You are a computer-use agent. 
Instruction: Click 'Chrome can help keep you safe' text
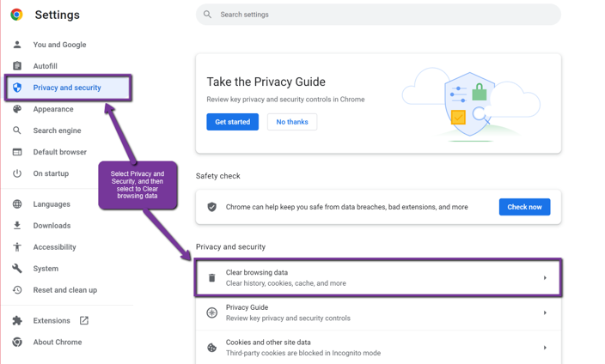(x=347, y=207)
